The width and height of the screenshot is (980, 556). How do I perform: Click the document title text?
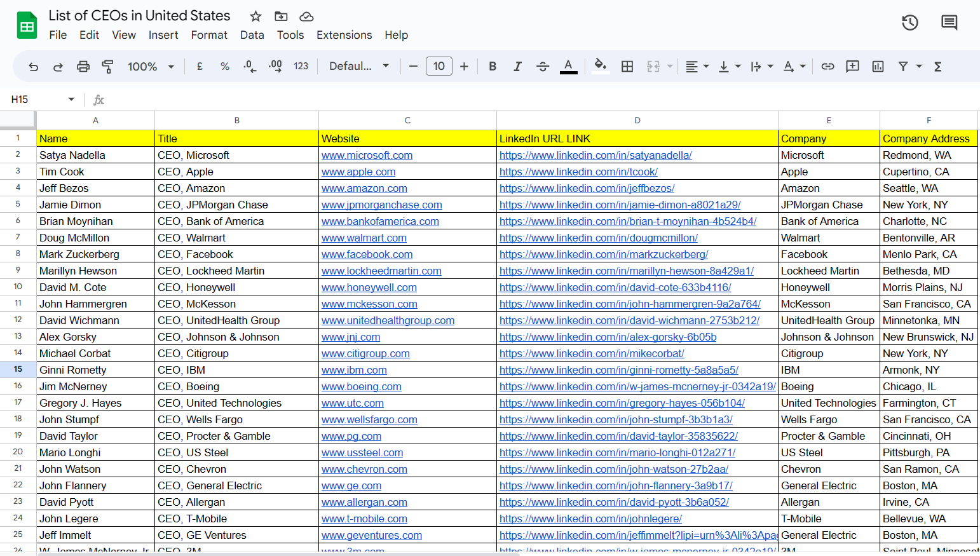[x=139, y=15]
